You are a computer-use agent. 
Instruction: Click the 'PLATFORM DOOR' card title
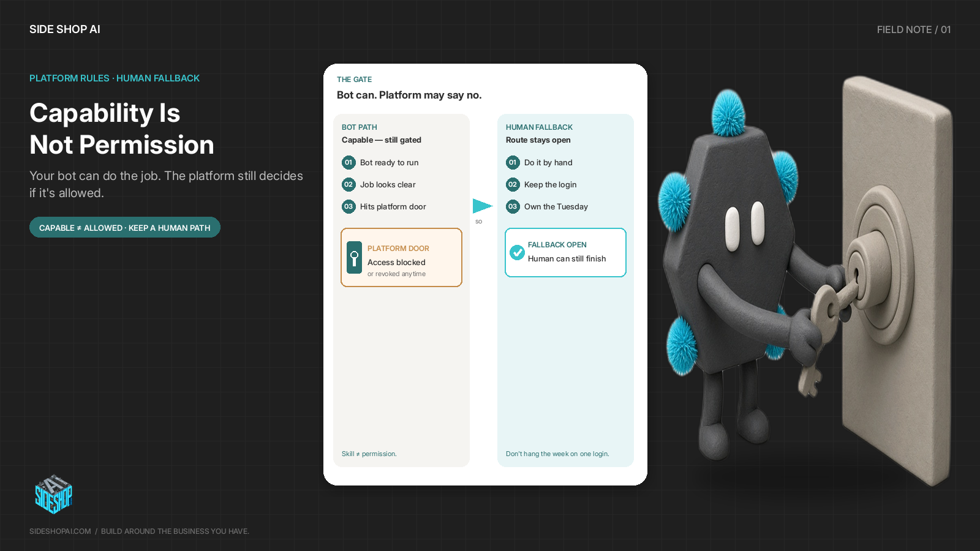click(398, 249)
